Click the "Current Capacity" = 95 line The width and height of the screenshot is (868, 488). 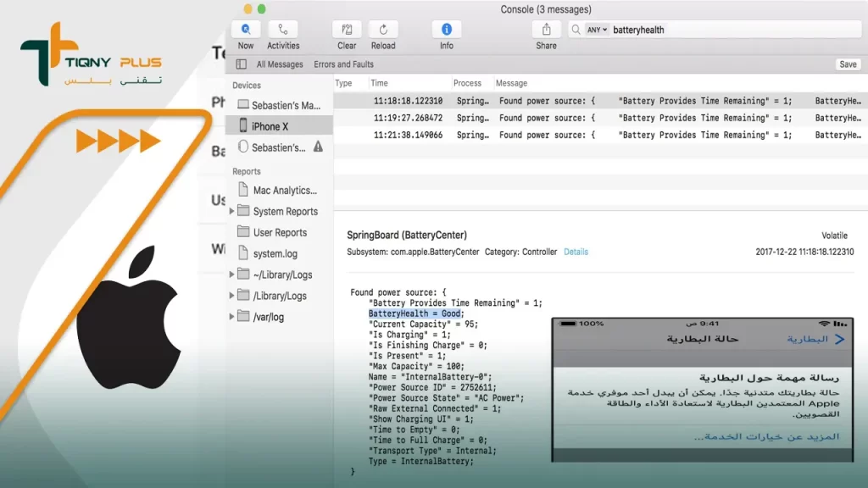424,324
